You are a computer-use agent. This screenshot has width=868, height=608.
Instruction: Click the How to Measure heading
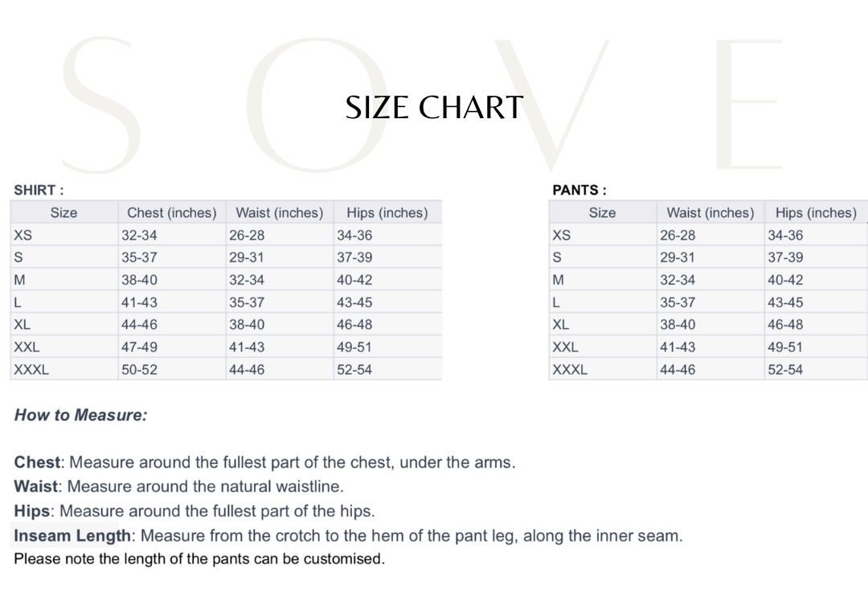80,416
